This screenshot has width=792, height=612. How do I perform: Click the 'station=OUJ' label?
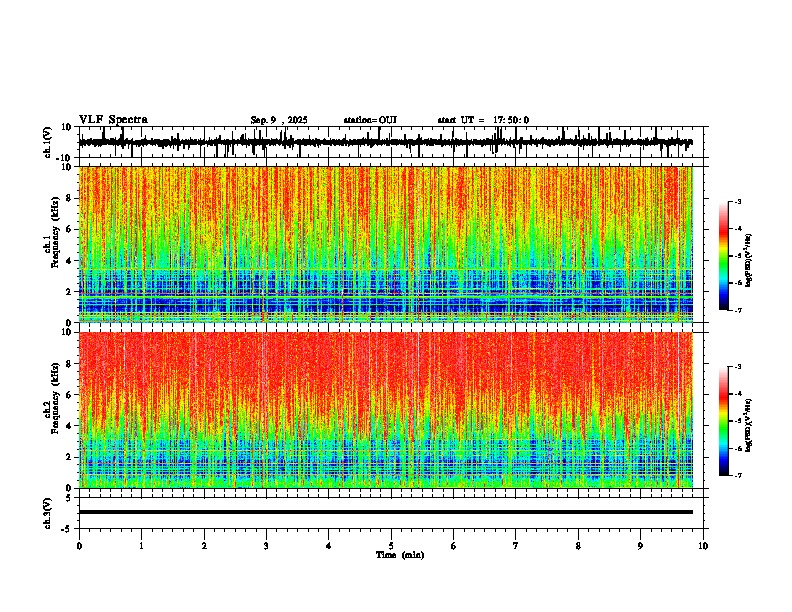(370, 120)
